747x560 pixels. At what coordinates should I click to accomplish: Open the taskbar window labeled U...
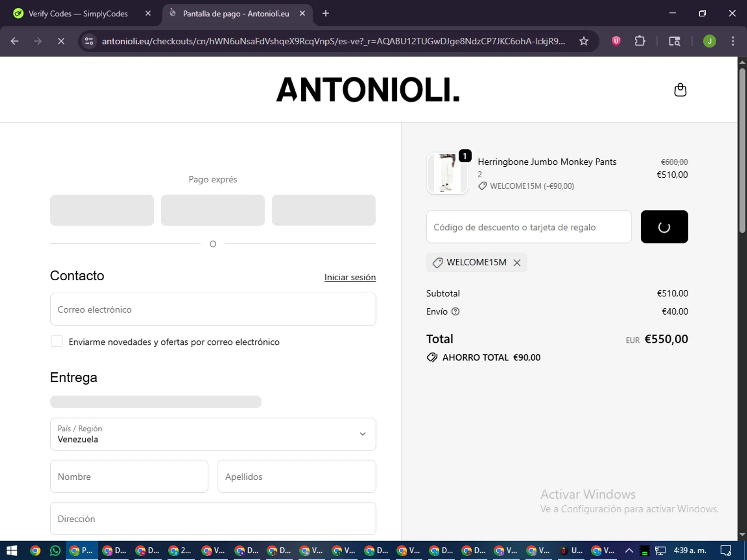click(x=571, y=551)
